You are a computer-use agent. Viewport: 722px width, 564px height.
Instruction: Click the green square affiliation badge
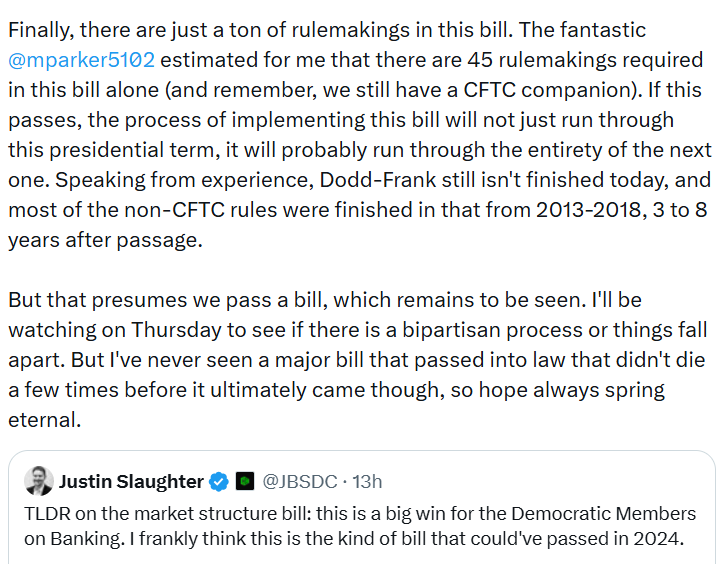click(245, 482)
